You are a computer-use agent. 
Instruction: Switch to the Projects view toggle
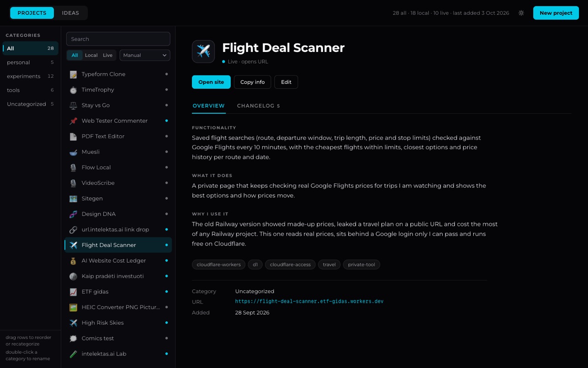32,13
